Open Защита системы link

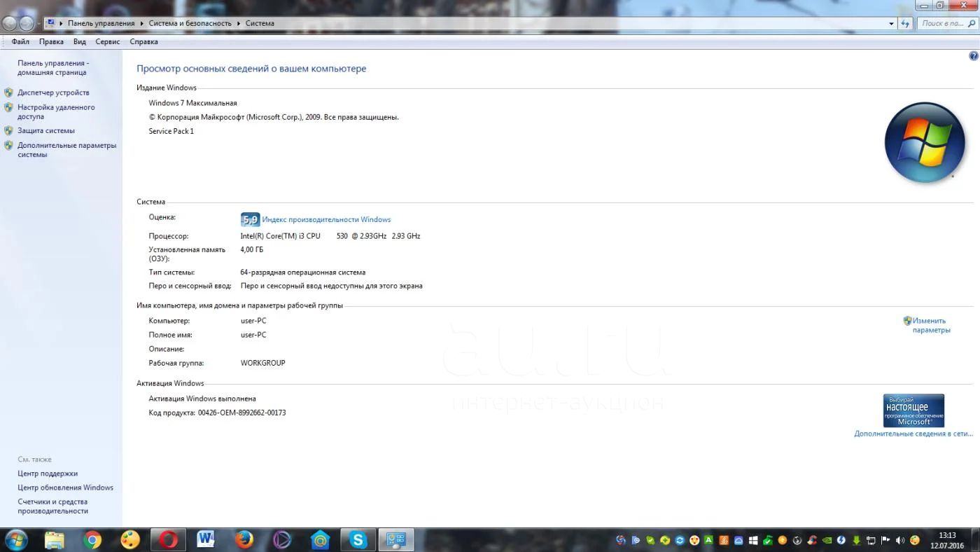[x=46, y=130]
